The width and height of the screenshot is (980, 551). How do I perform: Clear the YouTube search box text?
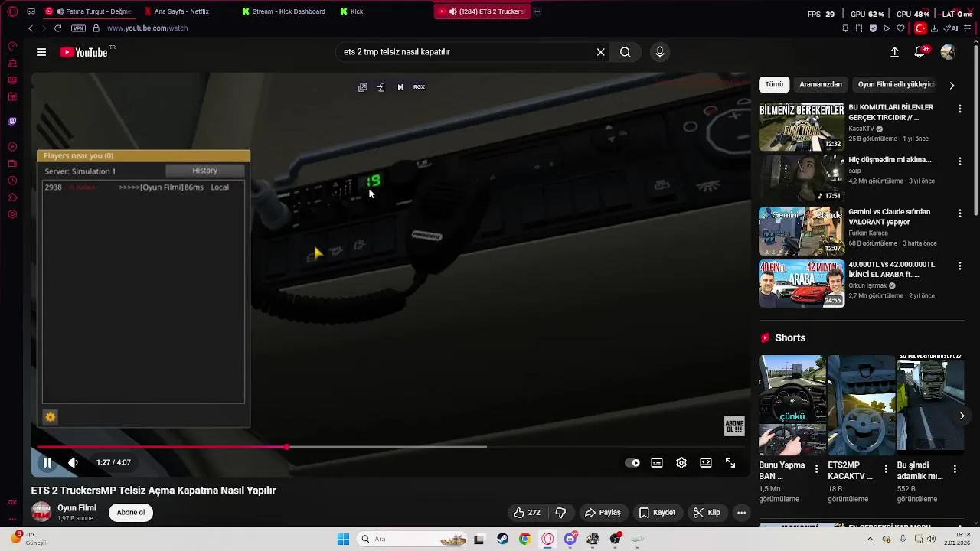point(601,52)
